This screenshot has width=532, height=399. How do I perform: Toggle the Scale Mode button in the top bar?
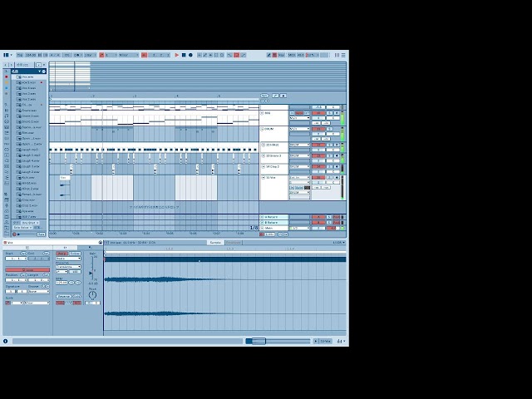pos(101,55)
